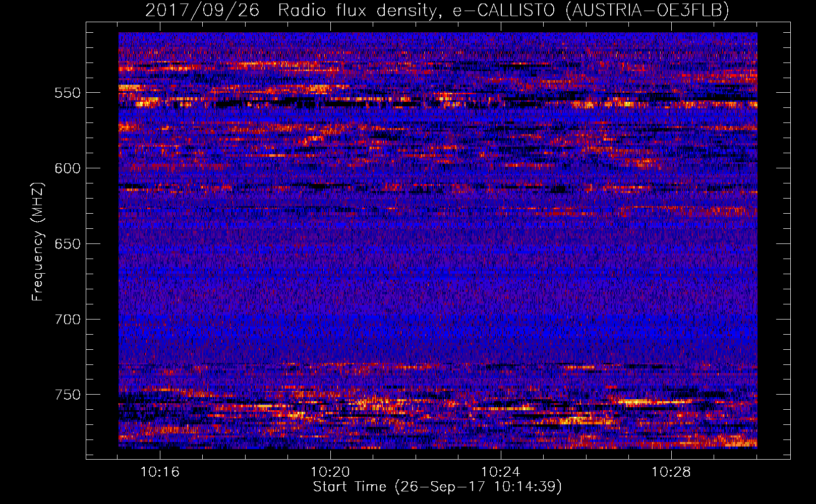816x504 pixels.
Task: Click the 10:16 time tick label
Action: point(160,472)
